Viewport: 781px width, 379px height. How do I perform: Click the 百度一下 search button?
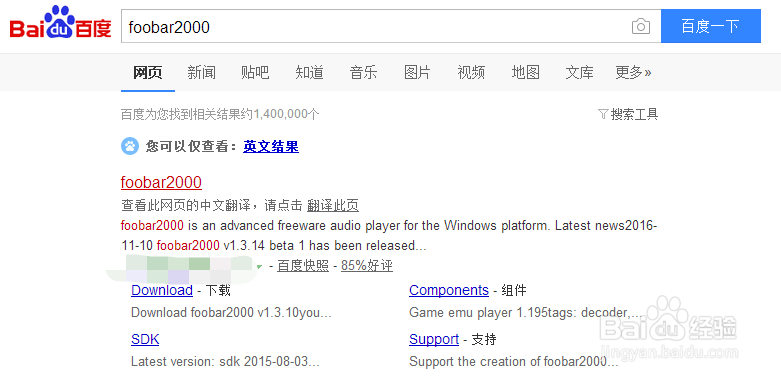(711, 26)
